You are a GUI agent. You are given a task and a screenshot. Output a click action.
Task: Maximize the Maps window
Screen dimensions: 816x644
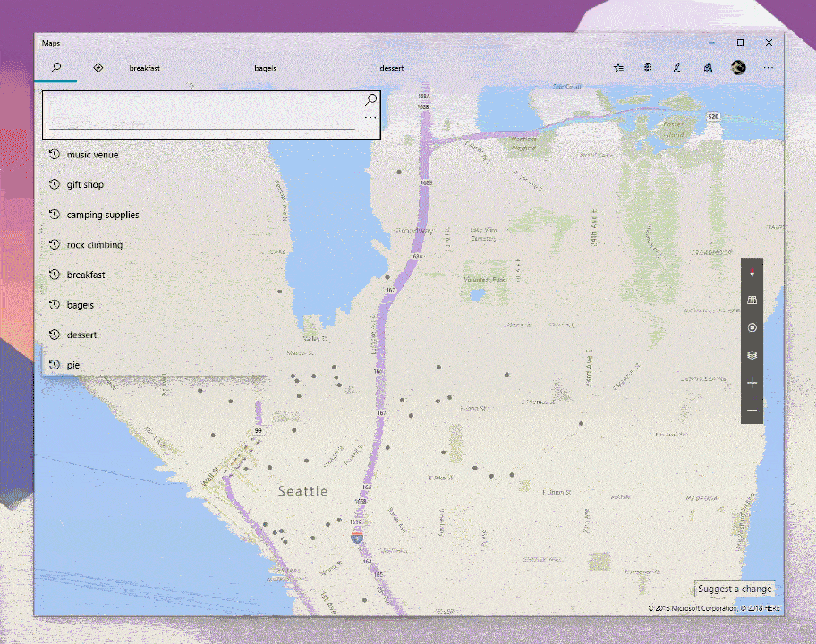tap(740, 43)
